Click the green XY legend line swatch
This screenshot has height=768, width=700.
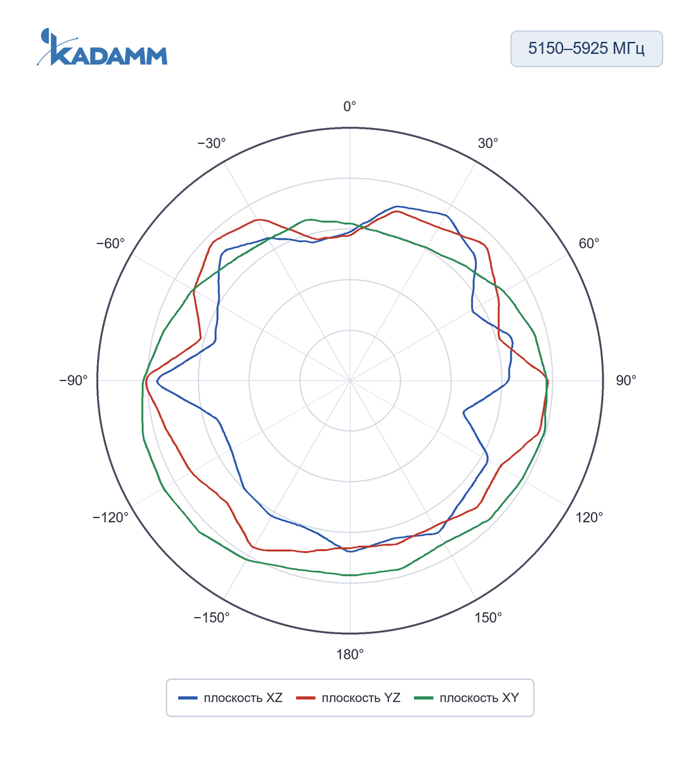424,698
